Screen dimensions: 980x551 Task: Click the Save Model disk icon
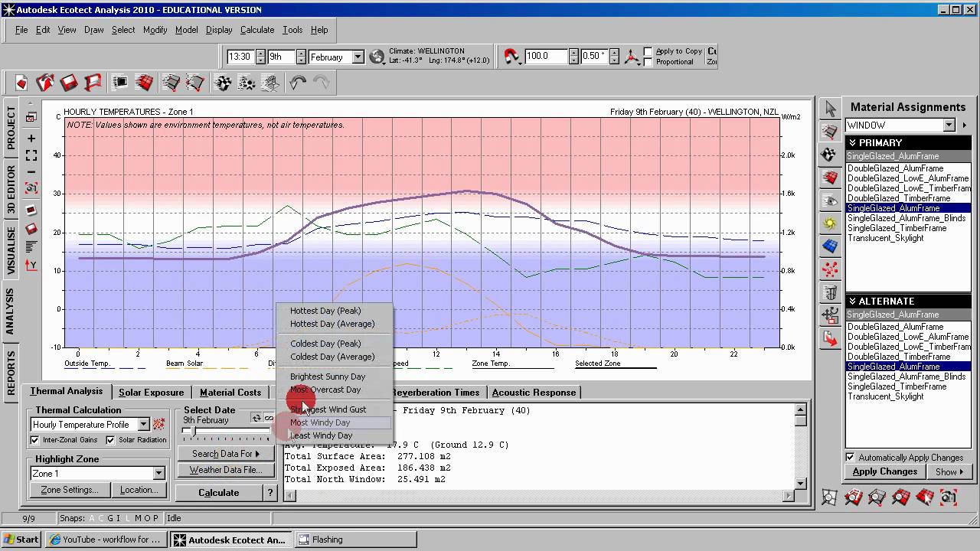click(69, 82)
